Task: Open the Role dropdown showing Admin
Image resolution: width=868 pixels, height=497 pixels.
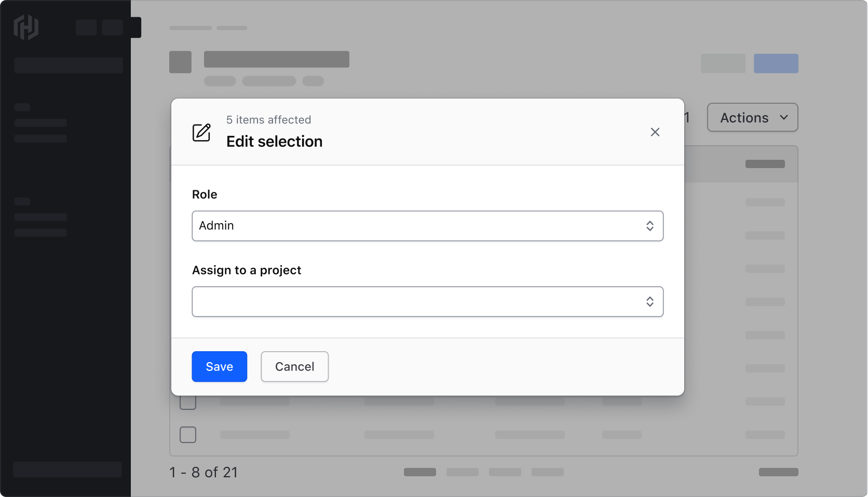Action: (427, 226)
